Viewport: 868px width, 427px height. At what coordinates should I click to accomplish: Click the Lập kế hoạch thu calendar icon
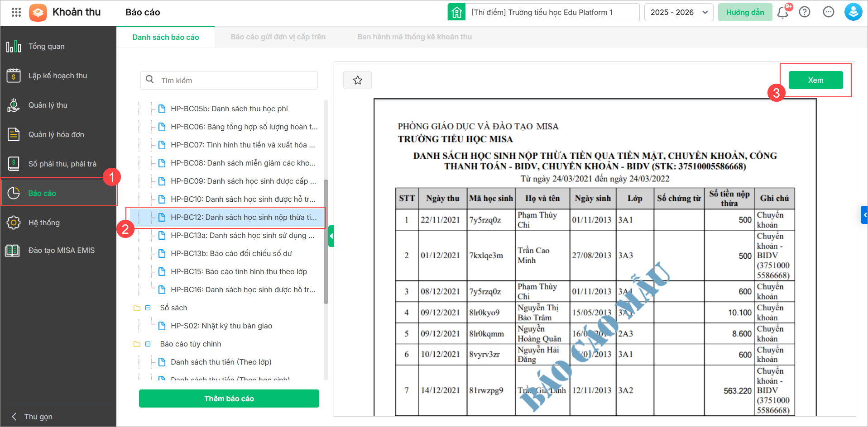[14, 76]
